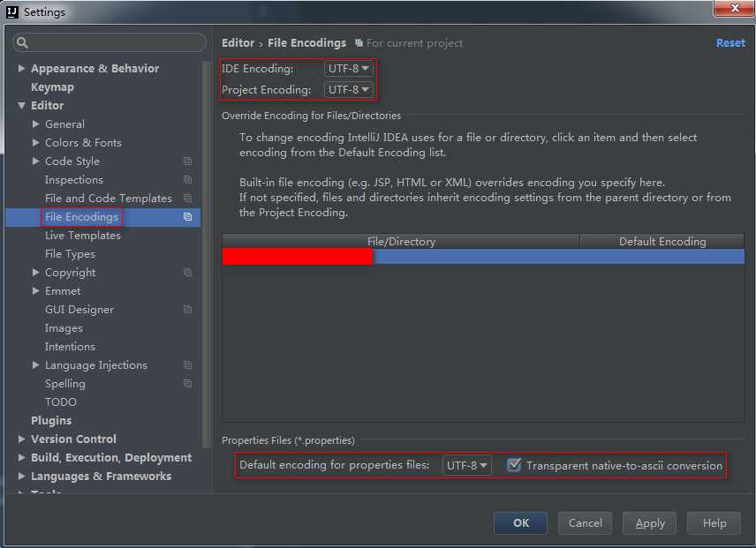This screenshot has width=756, height=548.
Task: Open Images settings page
Action: tap(64, 328)
